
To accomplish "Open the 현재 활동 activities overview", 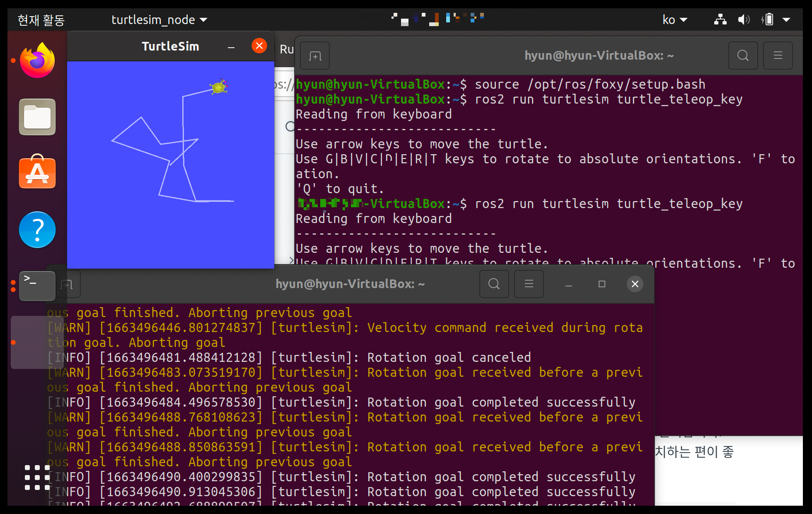I will point(41,20).
